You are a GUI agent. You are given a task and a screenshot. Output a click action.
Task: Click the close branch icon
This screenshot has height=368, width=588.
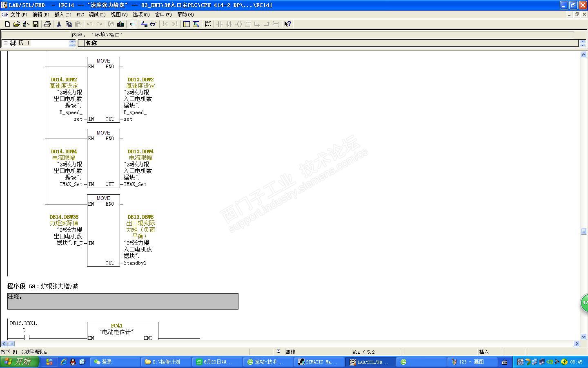(x=266, y=24)
